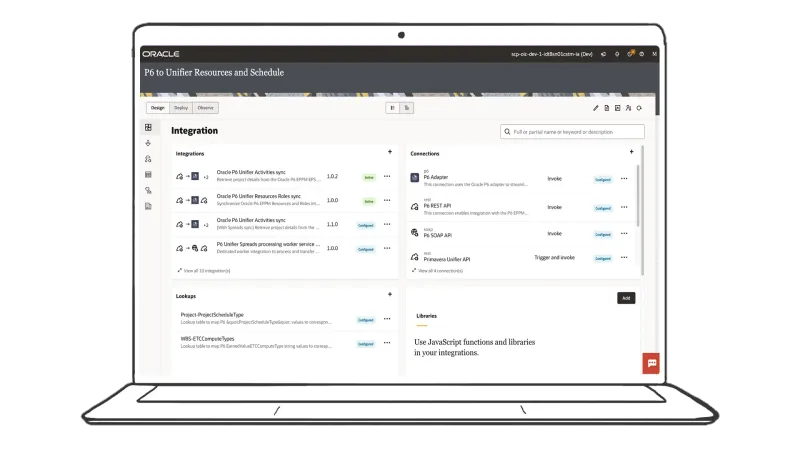Click the Add button in Libraries panel
The image size is (800, 450).
coord(626,298)
